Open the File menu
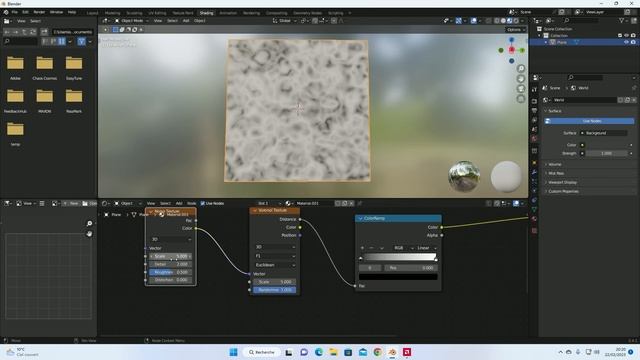Image resolution: width=640 pixels, height=360 pixels. pos(15,12)
